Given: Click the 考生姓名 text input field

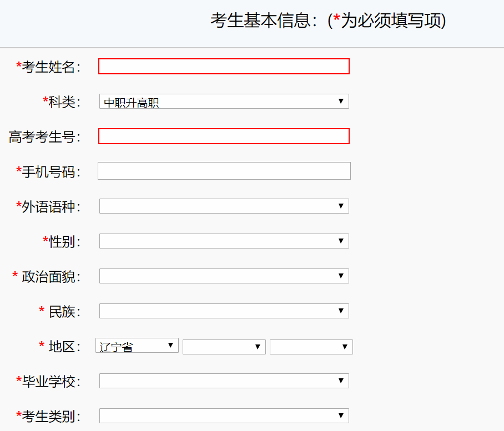Looking at the screenshot, I should click(x=224, y=67).
